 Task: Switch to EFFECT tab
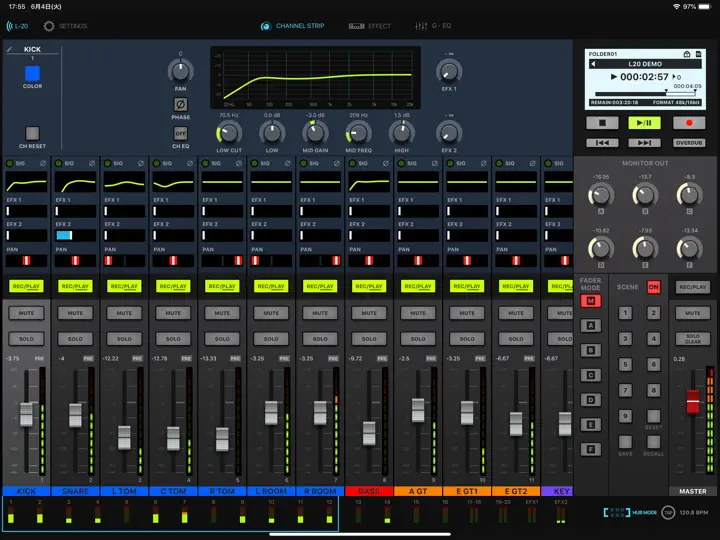point(369,26)
